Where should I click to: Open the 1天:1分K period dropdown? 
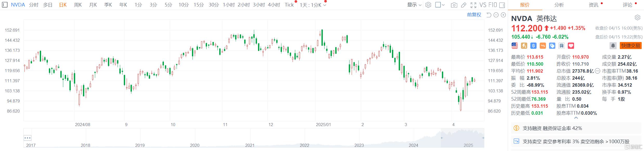click(313, 5)
